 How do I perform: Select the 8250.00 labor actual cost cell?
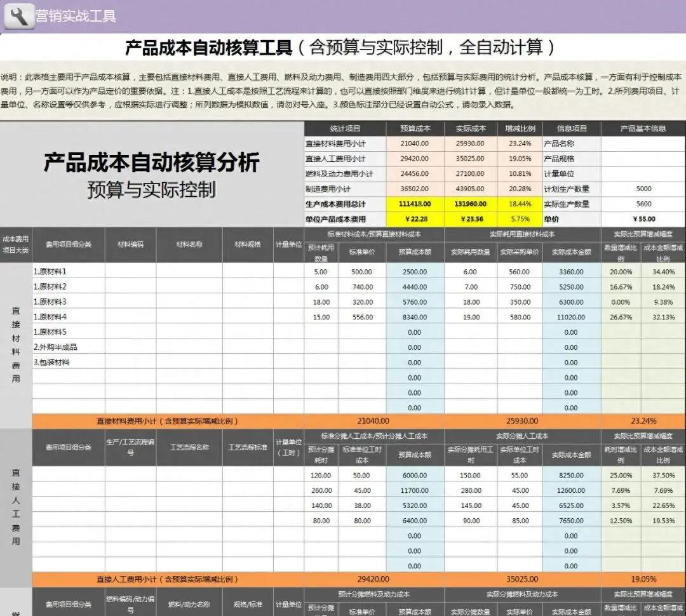tap(572, 475)
